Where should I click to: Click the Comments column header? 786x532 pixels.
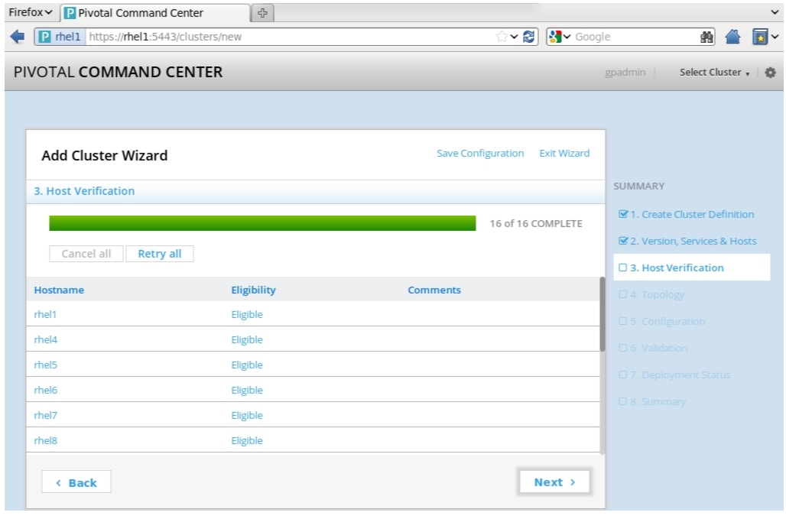click(434, 290)
